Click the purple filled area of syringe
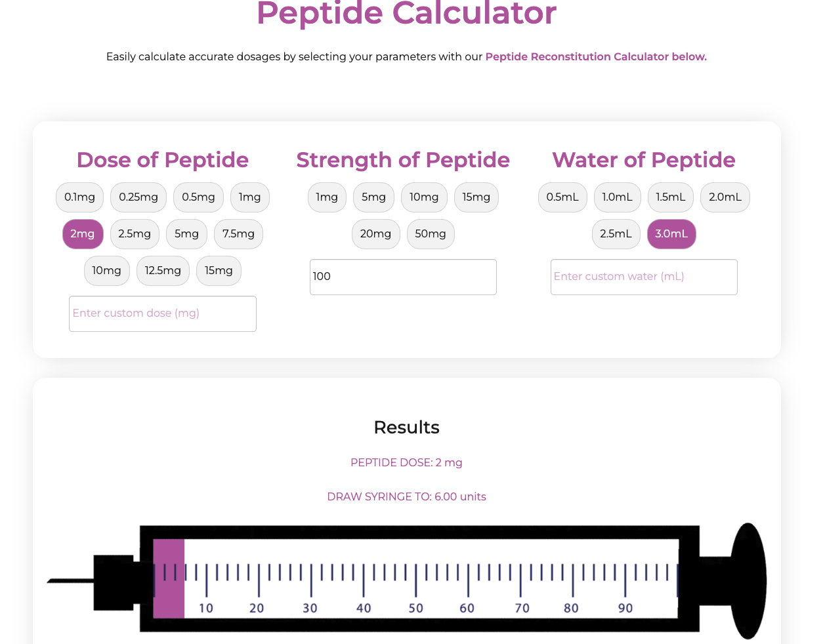Image resolution: width=823 pixels, height=644 pixels. pyautogui.click(x=169, y=579)
